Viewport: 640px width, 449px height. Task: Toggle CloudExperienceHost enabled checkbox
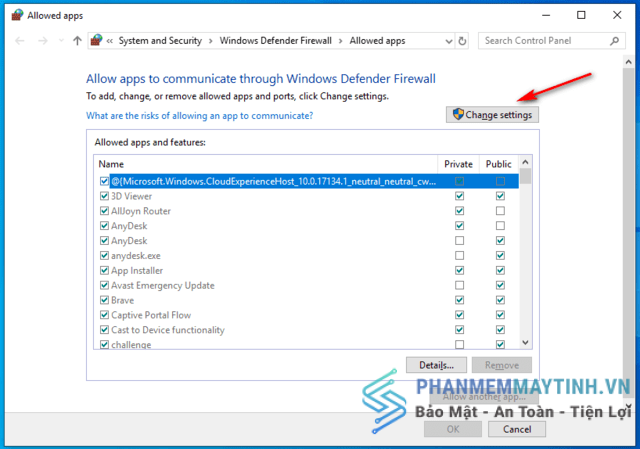click(104, 181)
